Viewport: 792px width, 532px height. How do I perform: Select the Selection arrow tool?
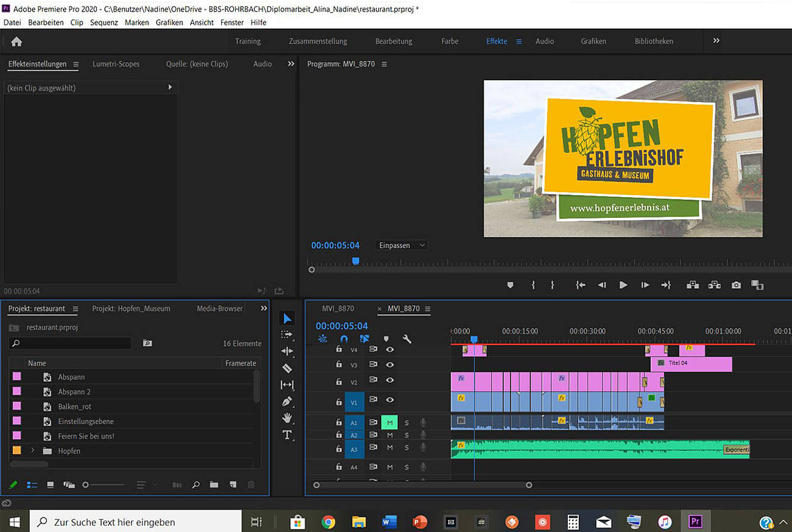coord(288,318)
